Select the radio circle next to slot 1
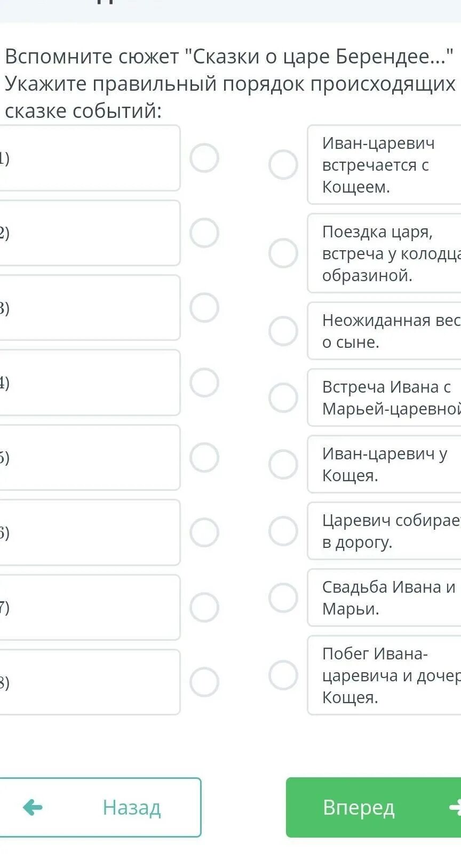This screenshot has width=461, height=868. point(204,158)
